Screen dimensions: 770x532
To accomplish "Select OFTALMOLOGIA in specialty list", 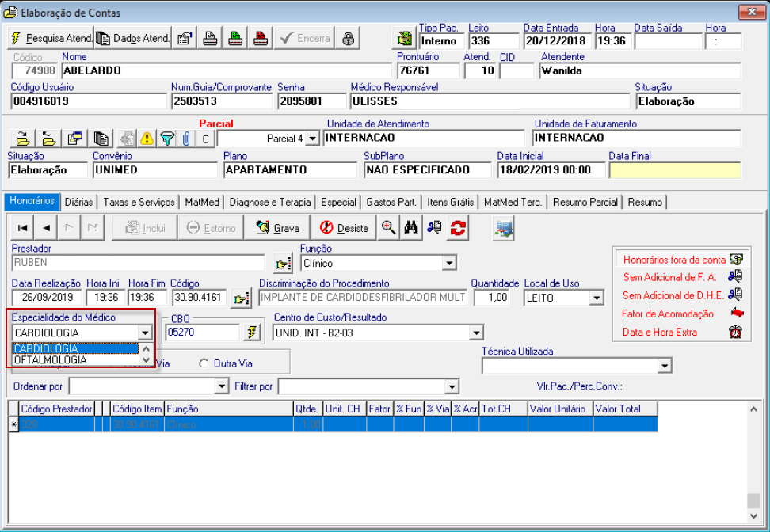I will pyautogui.click(x=75, y=359).
